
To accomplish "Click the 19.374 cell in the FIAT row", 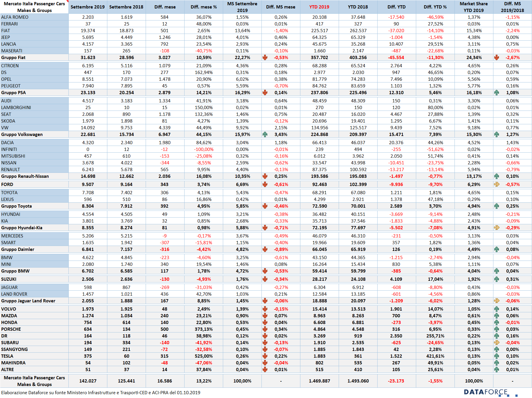I will pos(88,31).
